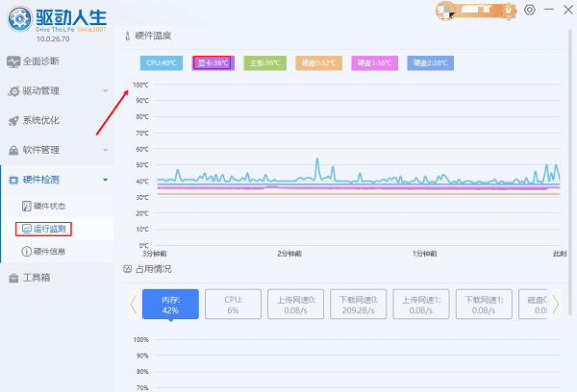
Task: Minimize the 驱动人生 window
Action: coord(549,10)
